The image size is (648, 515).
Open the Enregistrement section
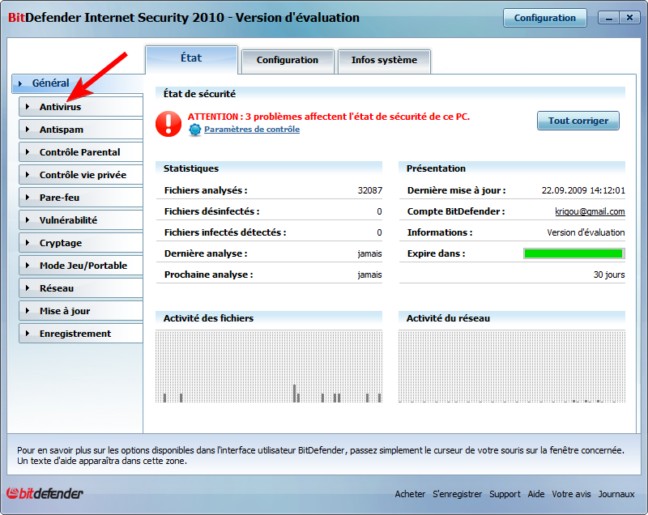(81, 334)
